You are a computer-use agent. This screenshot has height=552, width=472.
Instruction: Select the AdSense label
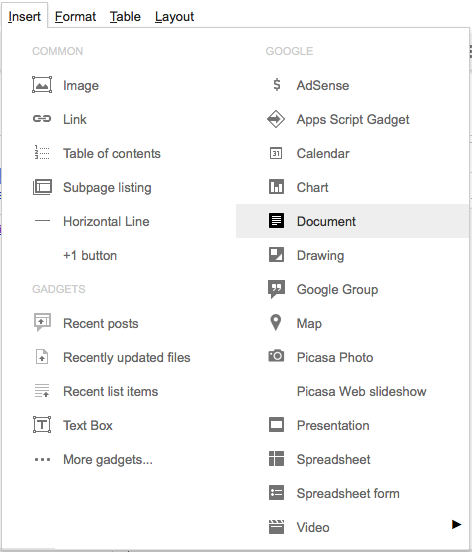pos(323,86)
